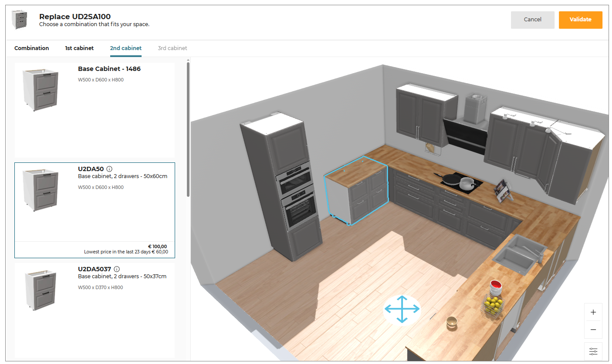Click 'Base cabinet, 2 drawers - 50x37cm' description
Screen dimensions: 612x364
tap(122, 276)
